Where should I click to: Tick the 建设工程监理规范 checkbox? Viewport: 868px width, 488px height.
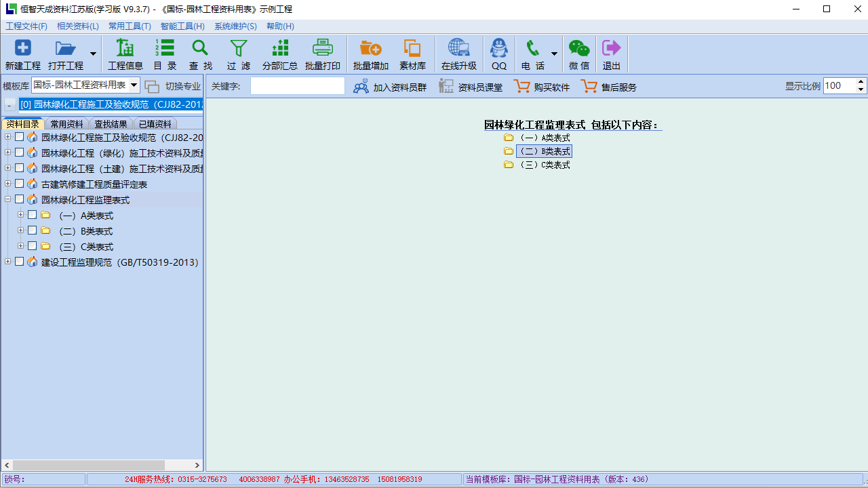point(19,261)
